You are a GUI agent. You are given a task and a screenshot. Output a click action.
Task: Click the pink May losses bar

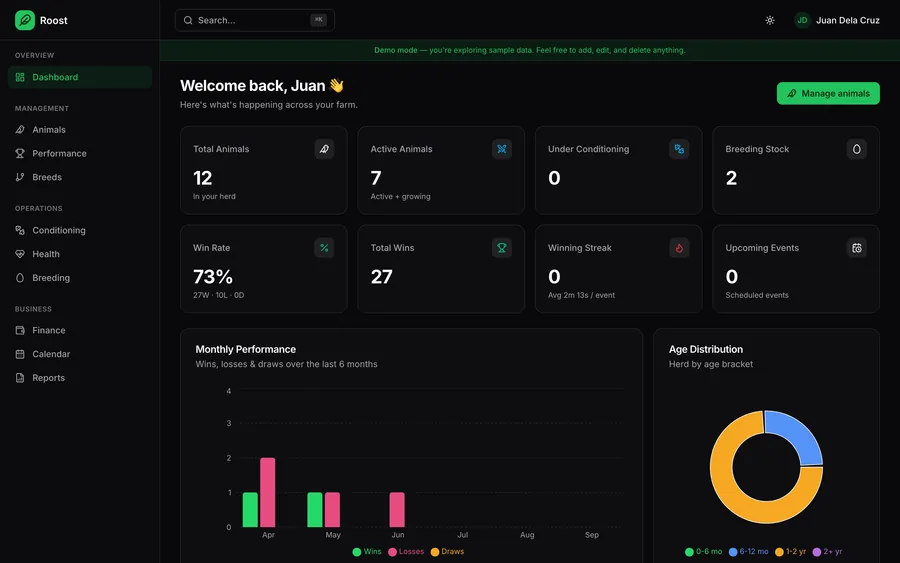[332, 510]
